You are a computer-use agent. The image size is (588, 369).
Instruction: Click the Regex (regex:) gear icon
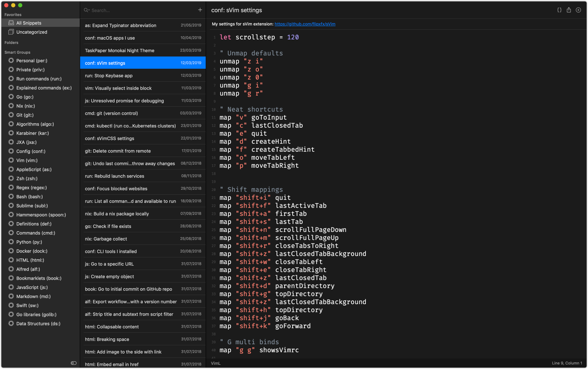tap(11, 188)
